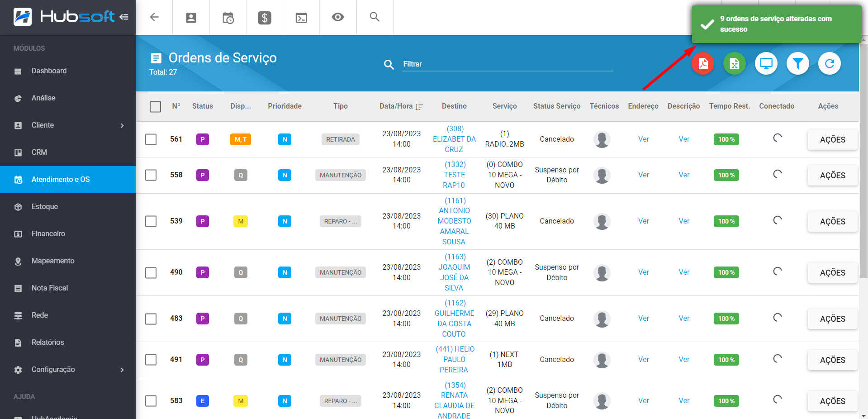Open the Financeiro module
This screenshot has width=868, height=419.
48,234
